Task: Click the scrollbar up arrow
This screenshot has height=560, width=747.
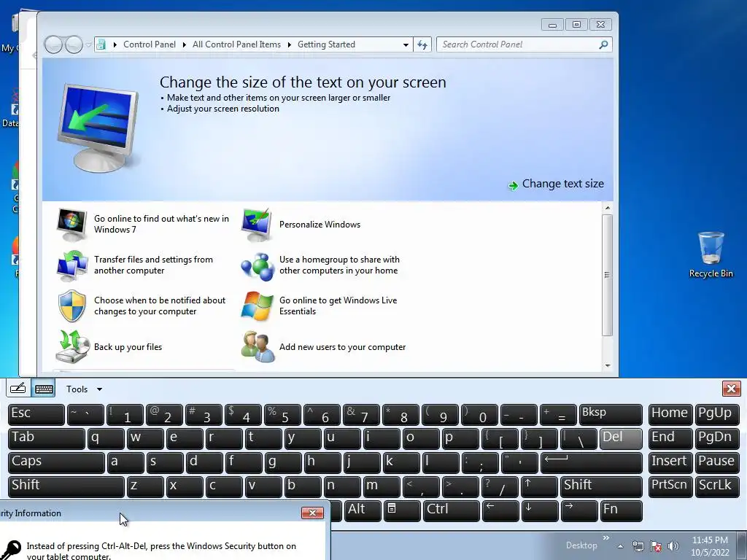Action: click(608, 208)
